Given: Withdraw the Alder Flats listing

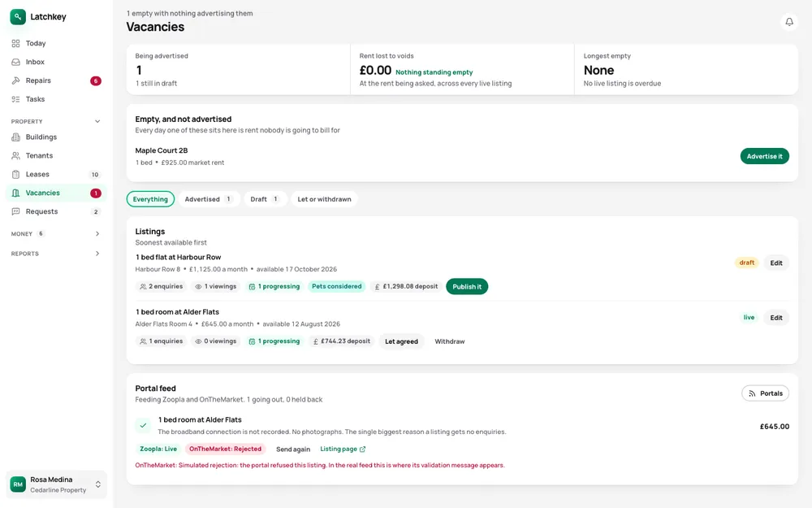Looking at the screenshot, I should (450, 341).
